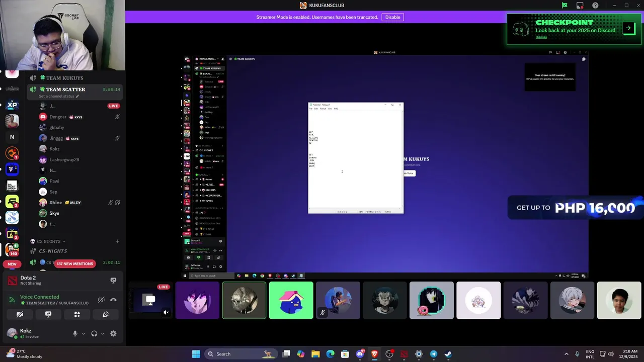Screen dimensions: 644x362
Task: Create channel in CS NIGHTS with plus
Action: (117, 241)
